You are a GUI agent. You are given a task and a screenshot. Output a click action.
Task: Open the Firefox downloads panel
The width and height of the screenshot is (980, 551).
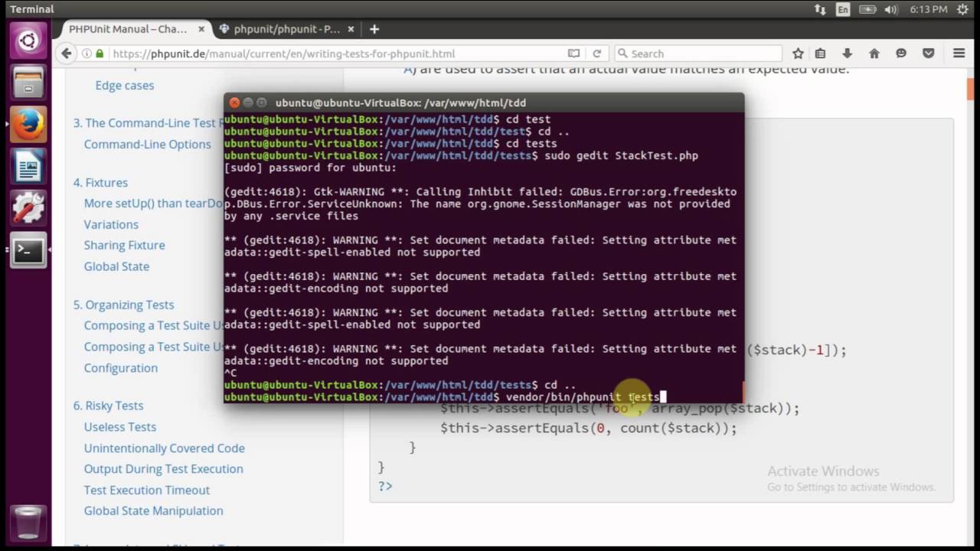pos(847,54)
